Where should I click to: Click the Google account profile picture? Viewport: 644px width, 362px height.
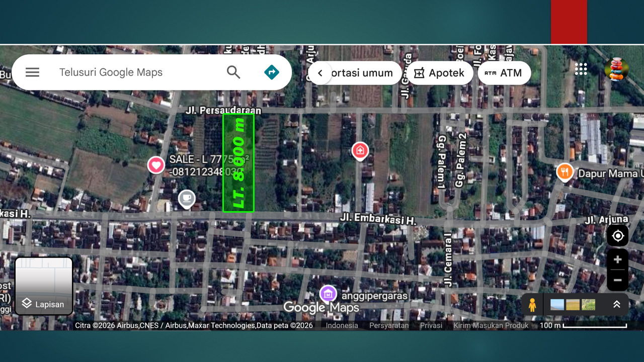(616, 69)
